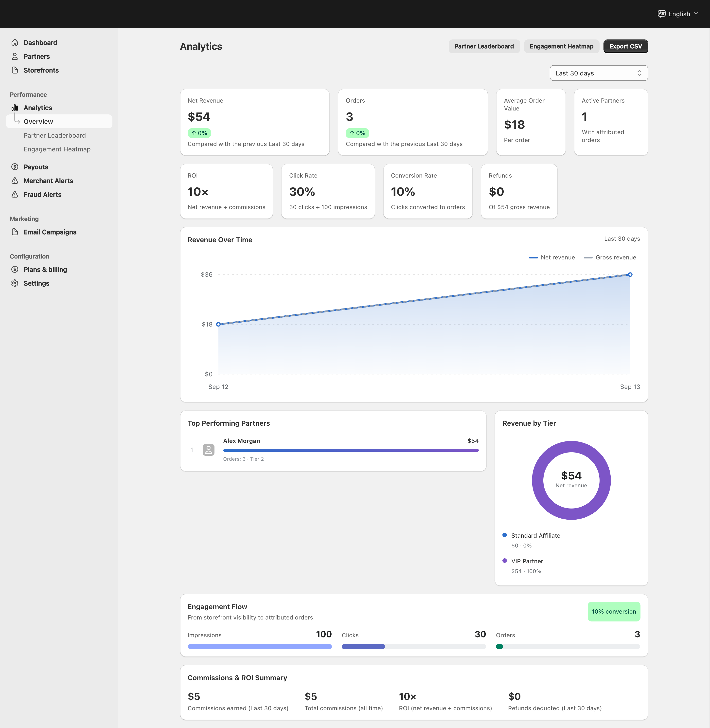Click the Standard Affiliate blue legend dot
Screen dimensions: 710x728
[505, 535]
